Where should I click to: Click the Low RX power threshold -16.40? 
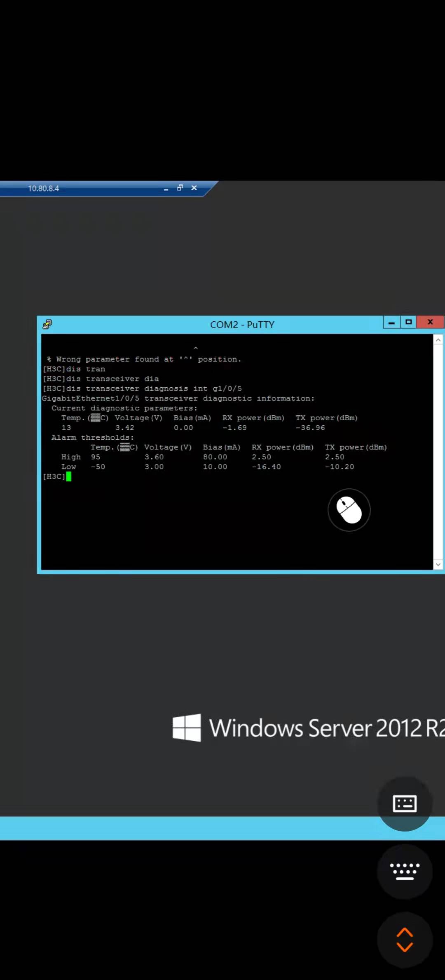click(x=266, y=467)
